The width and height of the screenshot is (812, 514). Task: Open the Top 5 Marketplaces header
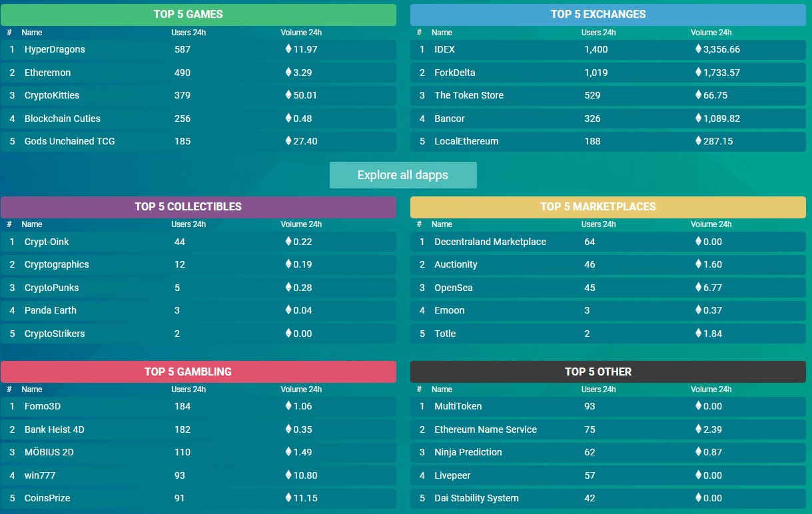(608, 206)
